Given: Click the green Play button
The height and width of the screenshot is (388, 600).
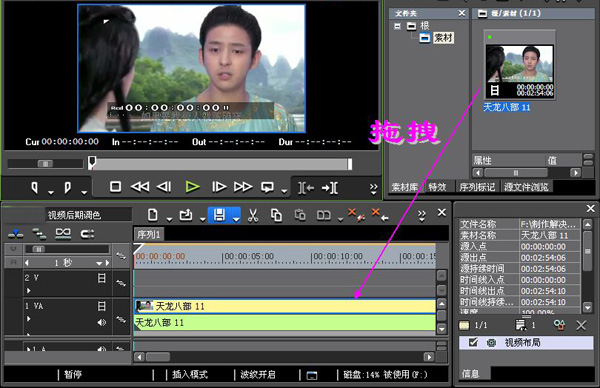Looking at the screenshot, I should click(x=192, y=187).
